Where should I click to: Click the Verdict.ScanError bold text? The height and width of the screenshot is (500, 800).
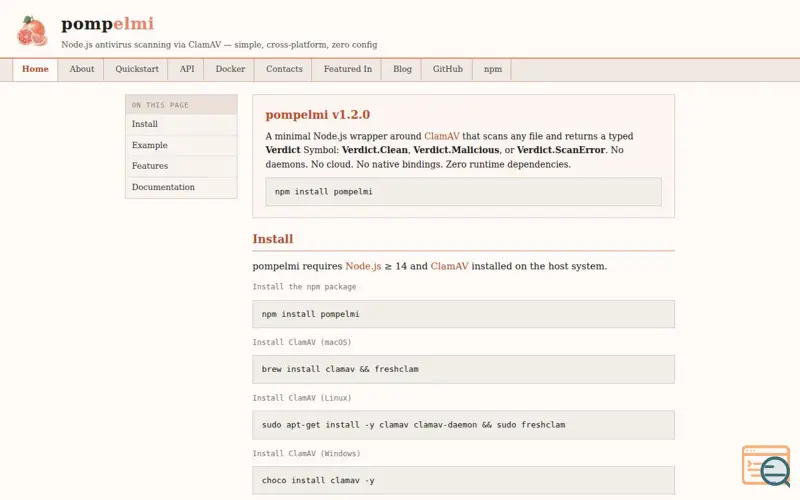pyautogui.click(x=561, y=150)
